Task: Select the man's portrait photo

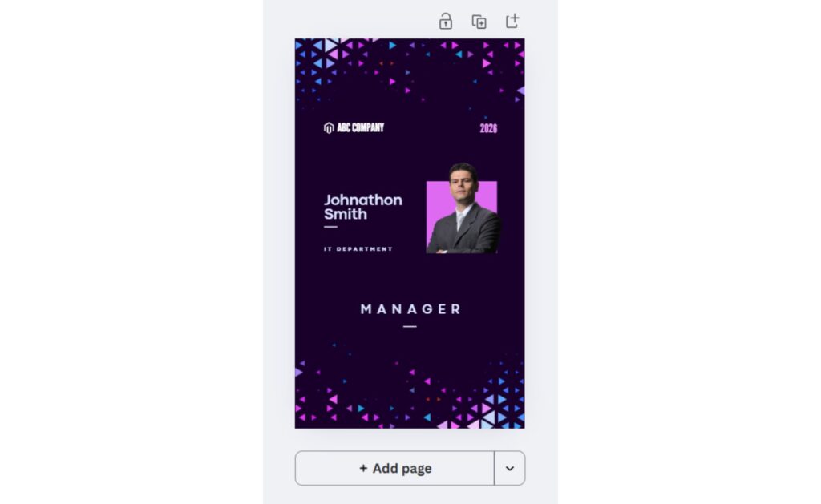Action: coord(463,208)
